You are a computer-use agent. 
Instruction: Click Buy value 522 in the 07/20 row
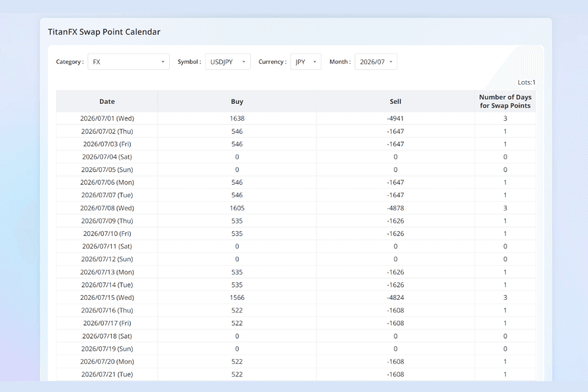(237, 361)
